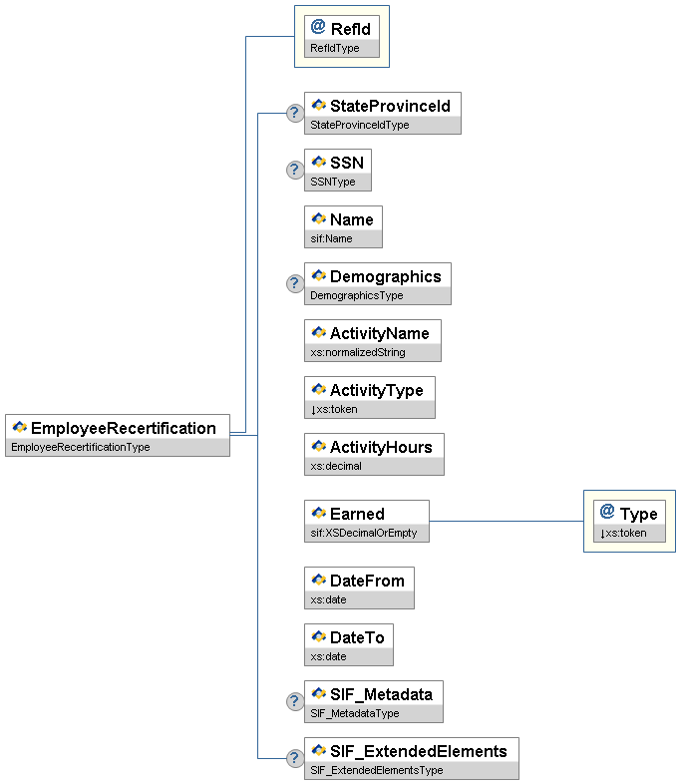680x784 pixels.
Task: Select the DateTo element node
Action: tap(356, 637)
